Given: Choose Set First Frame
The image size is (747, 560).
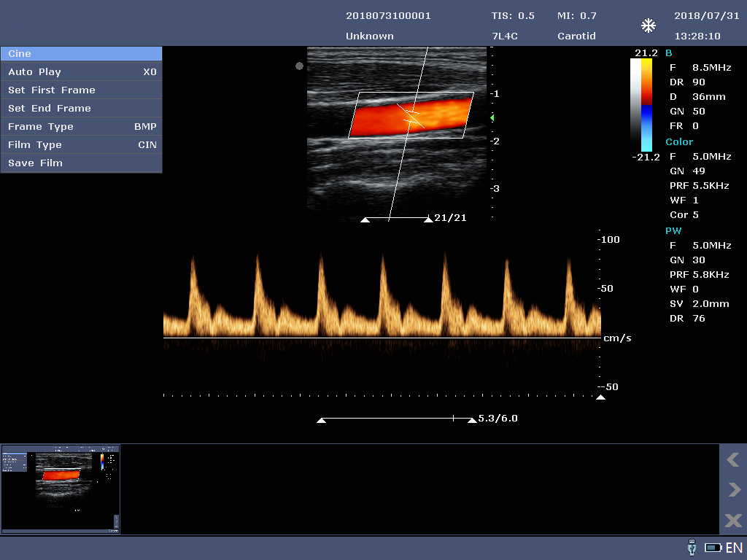Looking at the screenshot, I should 81,90.
